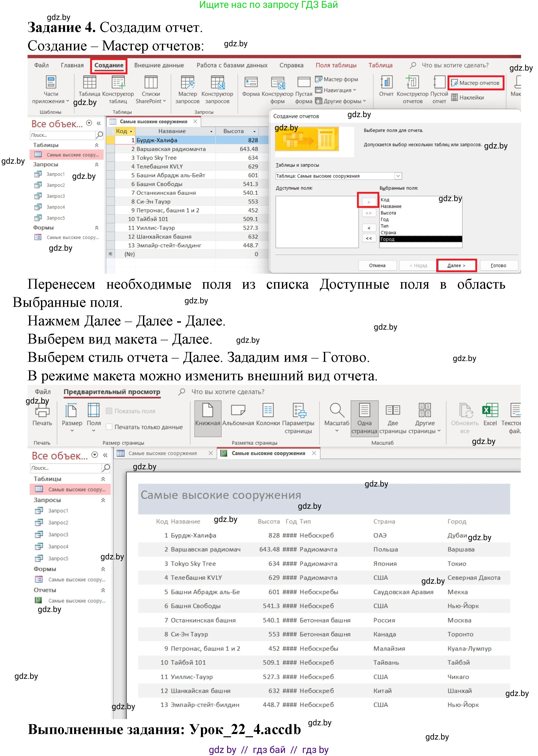538x756 pixels.
Task: Collapse the Запросы group in navigation pane
Action: 97,164
